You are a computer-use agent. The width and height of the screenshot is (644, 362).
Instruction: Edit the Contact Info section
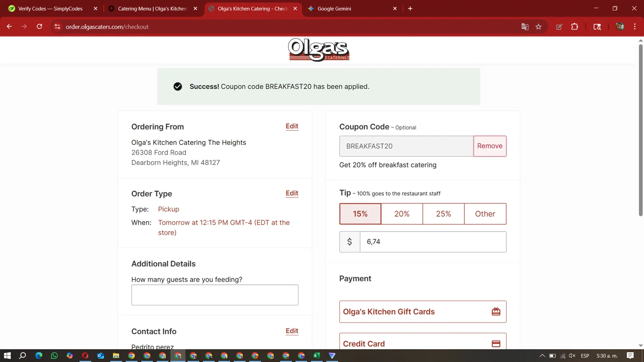tap(292, 331)
